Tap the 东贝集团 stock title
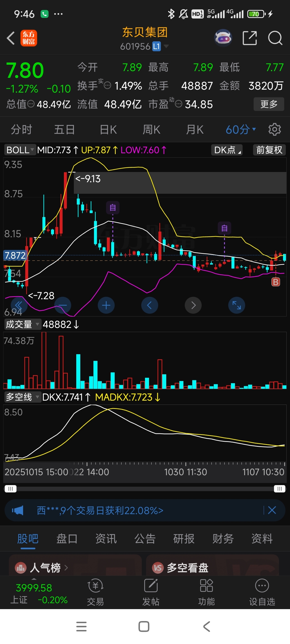Screen dimensions: 290x644 click(x=145, y=32)
